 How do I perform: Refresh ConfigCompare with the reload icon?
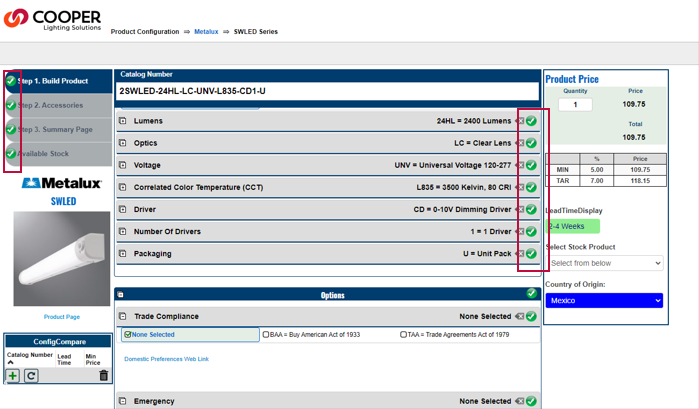coord(31,376)
